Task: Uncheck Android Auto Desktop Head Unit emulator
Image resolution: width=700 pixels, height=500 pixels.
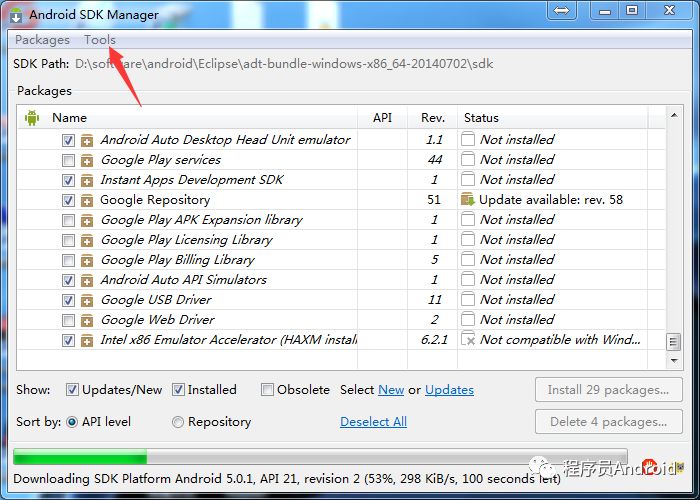Action: (68, 141)
